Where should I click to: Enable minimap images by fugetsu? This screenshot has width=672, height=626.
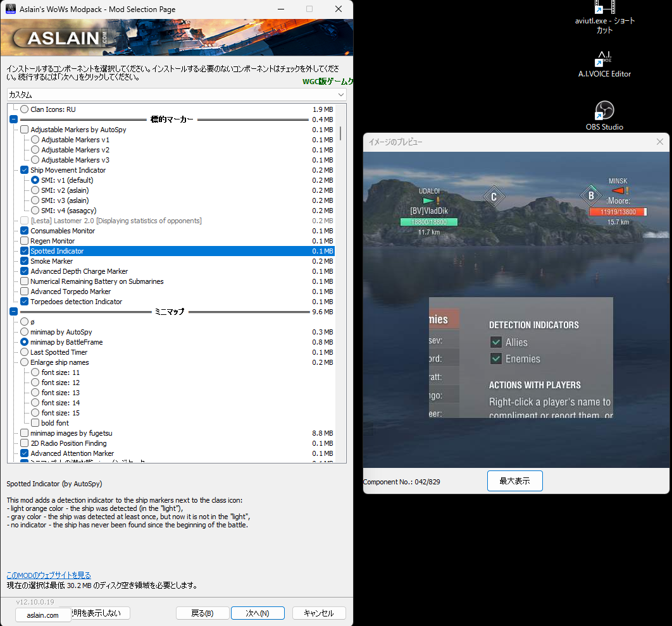click(x=24, y=433)
